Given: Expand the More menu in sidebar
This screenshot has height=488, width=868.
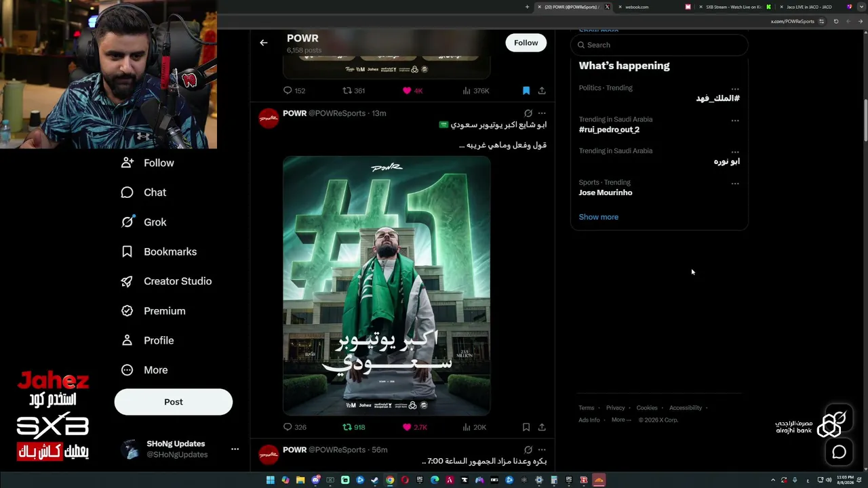Looking at the screenshot, I should pos(144,370).
